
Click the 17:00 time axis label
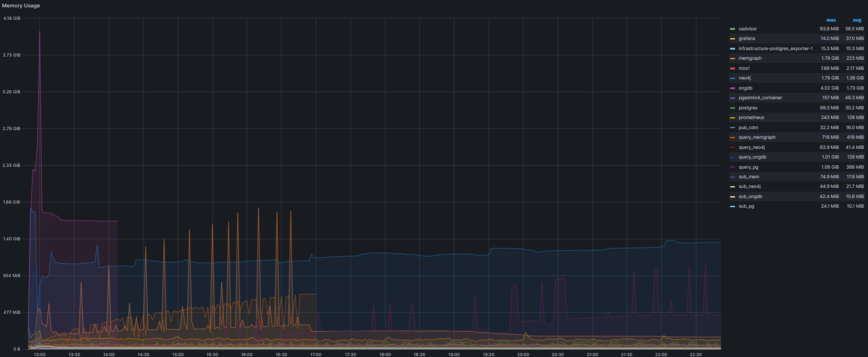(316, 354)
